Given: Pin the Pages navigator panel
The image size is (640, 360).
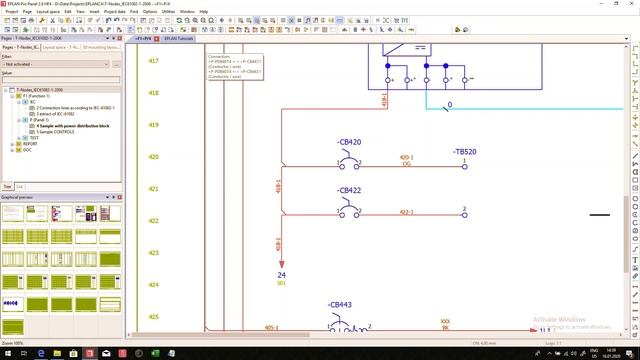Looking at the screenshot, I should [x=113, y=38].
